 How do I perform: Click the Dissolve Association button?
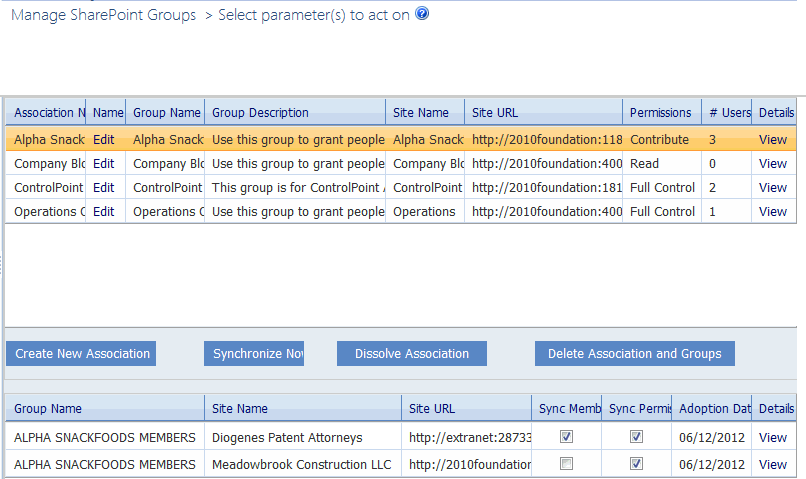pyautogui.click(x=411, y=353)
